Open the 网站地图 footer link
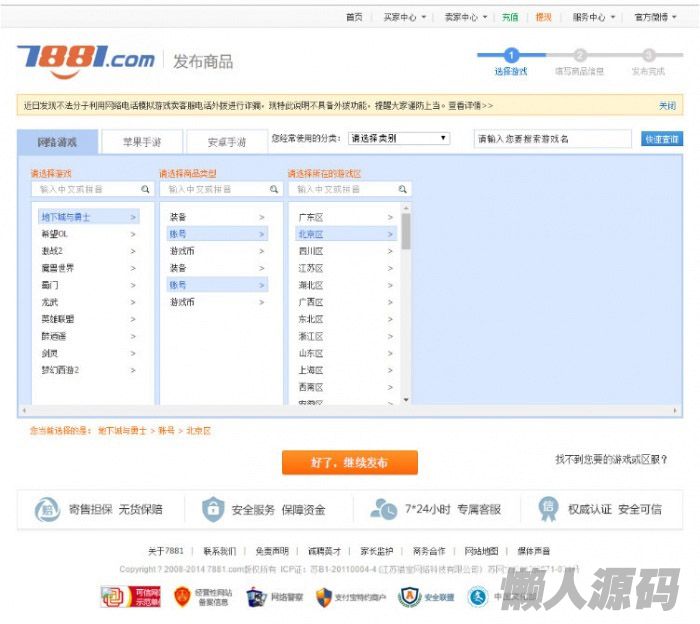This screenshot has width=700, height=624. click(481, 551)
